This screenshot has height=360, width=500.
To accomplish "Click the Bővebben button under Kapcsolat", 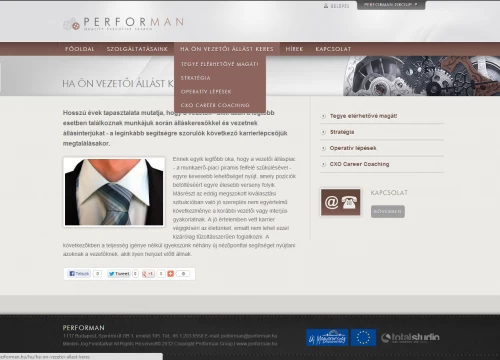I will point(388,212).
